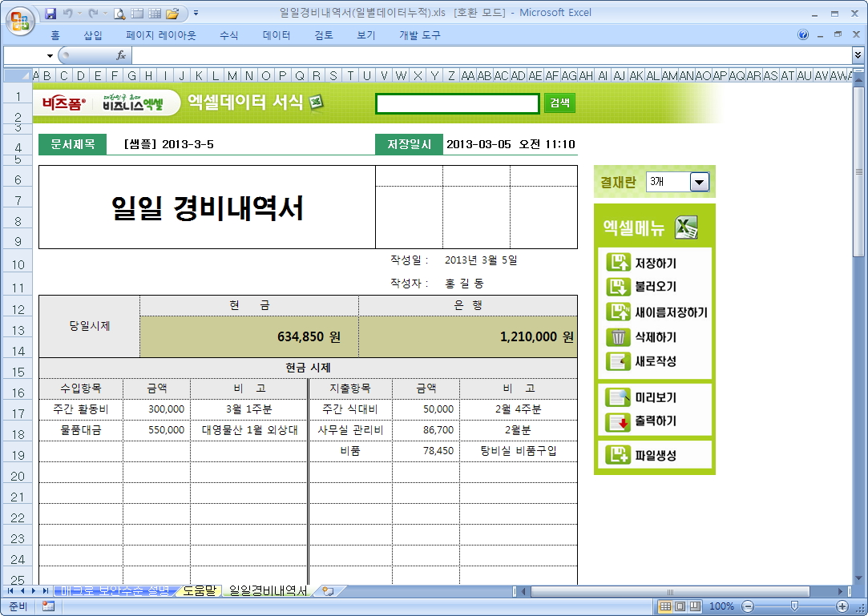Image resolution: width=868 pixels, height=616 pixels.
Task: Select the 634,850 원 cash cell
Action: pos(249,336)
